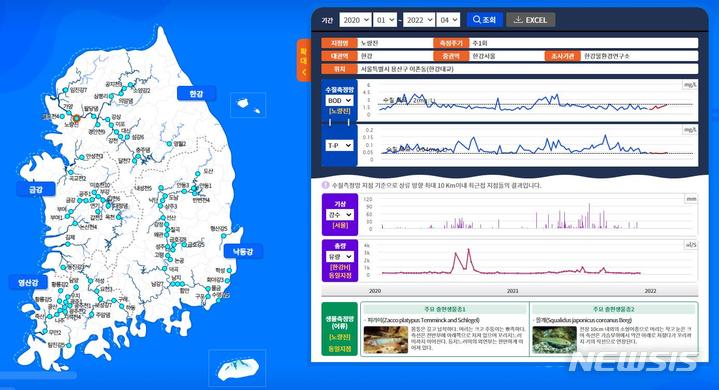Click the 동진강 station marker
The width and height of the screenshot is (719, 390).
(63, 267)
